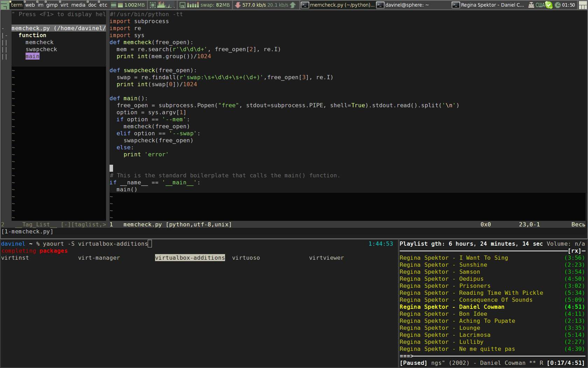Click the red download arrow icon

click(238, 5)
